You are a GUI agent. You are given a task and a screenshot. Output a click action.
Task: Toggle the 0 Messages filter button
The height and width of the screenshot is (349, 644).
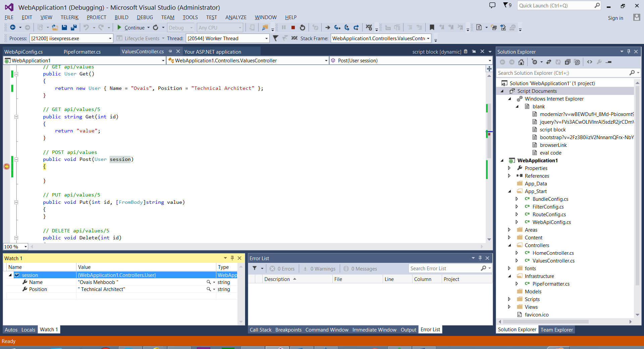360,269
